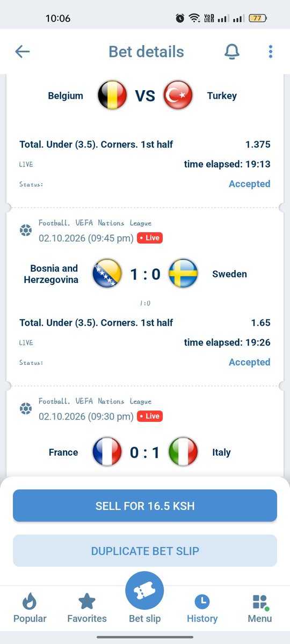Click Sell for 16.5 KSH button
The image size is (290, 644).
point(145,506)
